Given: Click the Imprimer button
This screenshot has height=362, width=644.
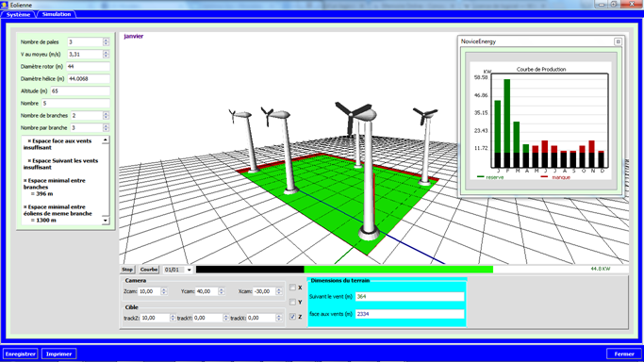Looking at the screenshot, I should pyautogui.click(x=58, y=354).
